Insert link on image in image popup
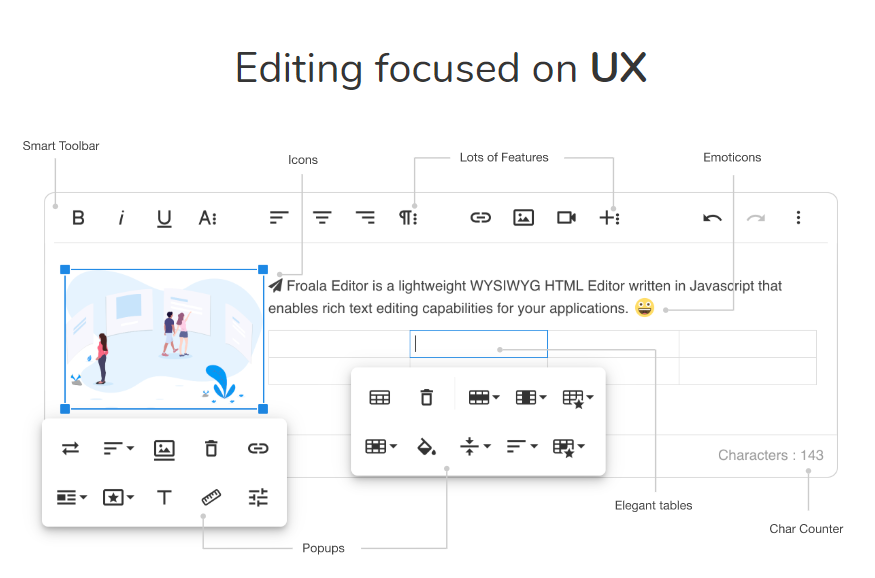 tap(258, 449)
